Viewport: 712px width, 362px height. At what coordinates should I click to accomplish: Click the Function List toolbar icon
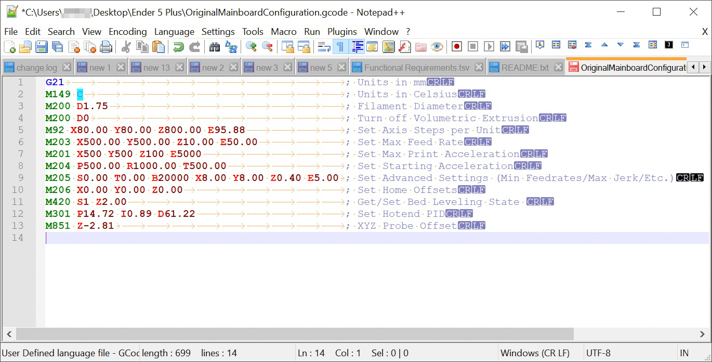coord(404,46)
